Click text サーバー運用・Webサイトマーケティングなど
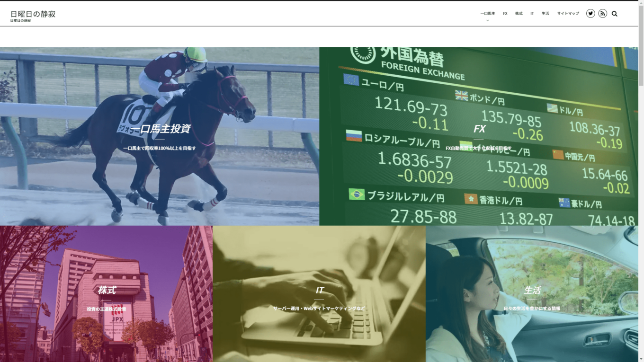Viewport: 644px width, 362px height. 319,309
